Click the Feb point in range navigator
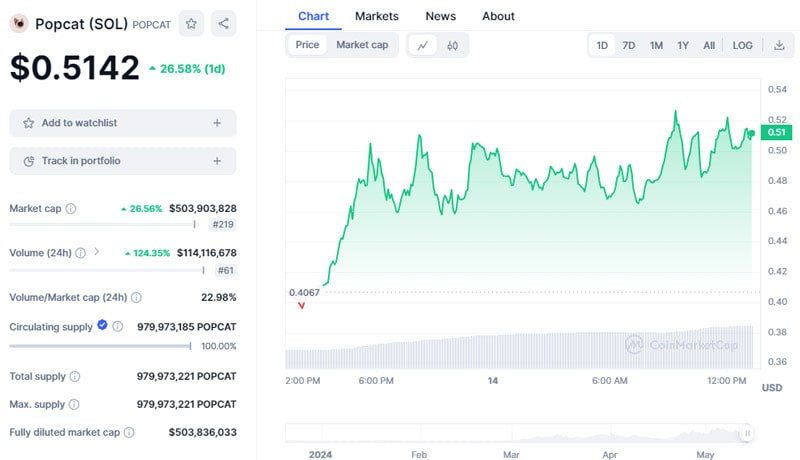 tap(419, 454)
